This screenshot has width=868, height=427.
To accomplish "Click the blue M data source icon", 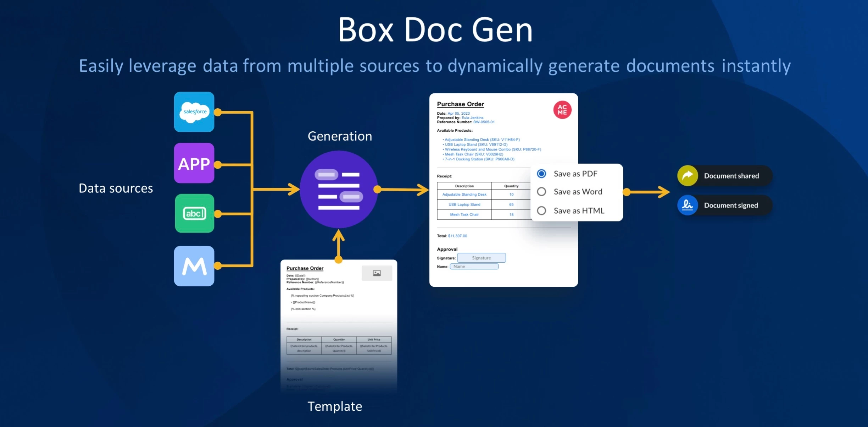I will pos(194,265).
